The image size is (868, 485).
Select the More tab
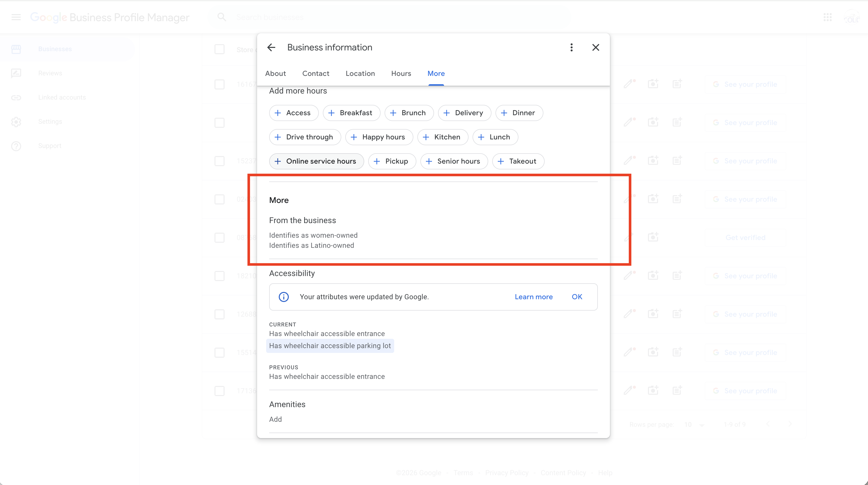coord(436,73)
